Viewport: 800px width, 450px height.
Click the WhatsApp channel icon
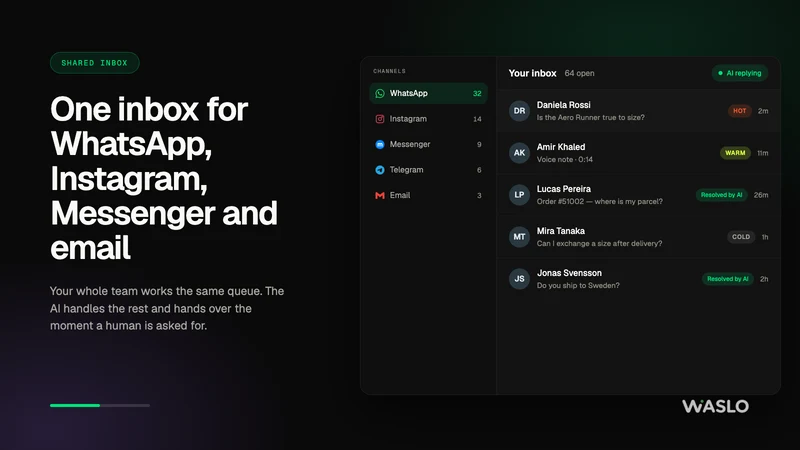tap(380, 93)
